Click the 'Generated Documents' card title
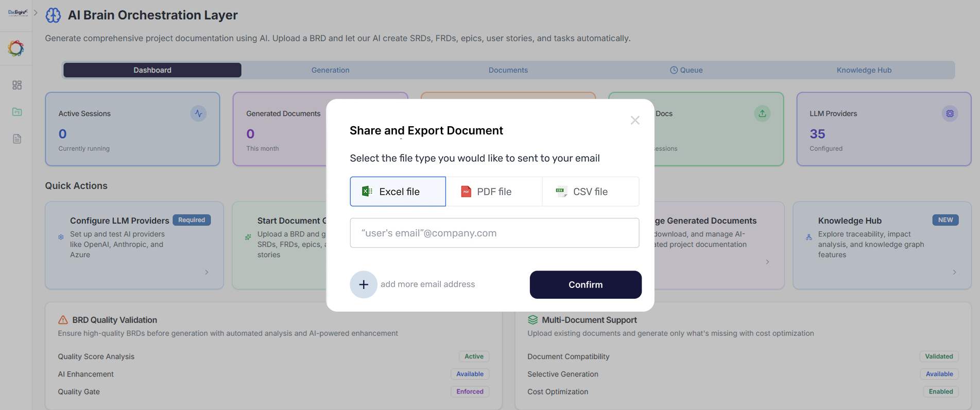 coord(283,113)
